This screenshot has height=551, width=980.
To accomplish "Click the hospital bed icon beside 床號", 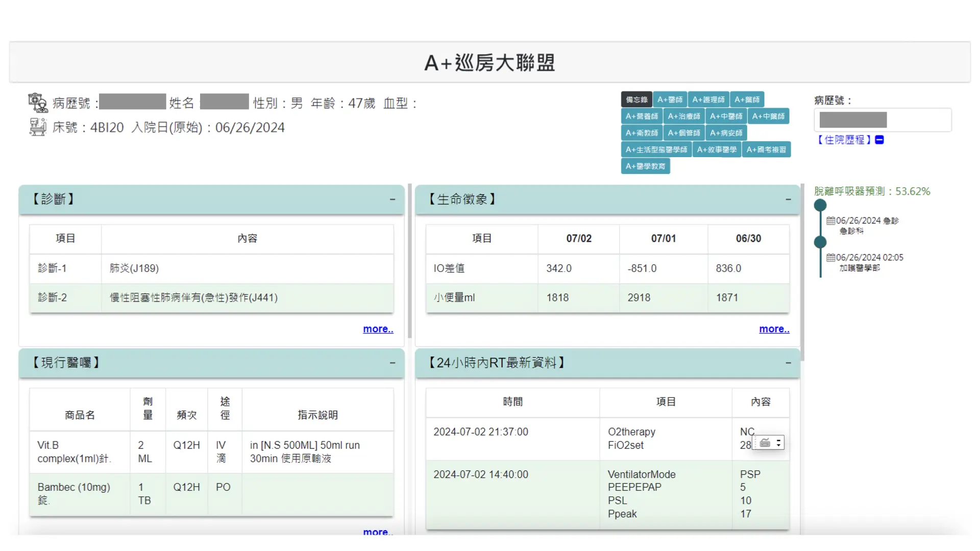I will (37, 127).
